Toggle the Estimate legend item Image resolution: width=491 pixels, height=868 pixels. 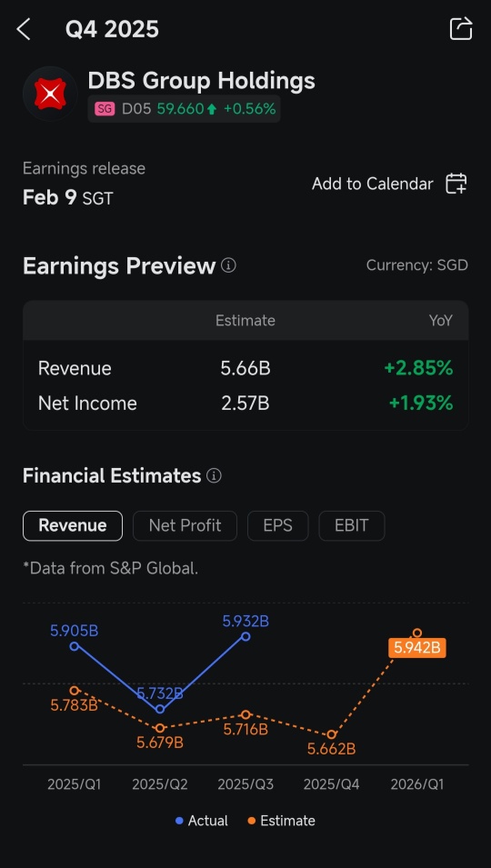(281, 821)
